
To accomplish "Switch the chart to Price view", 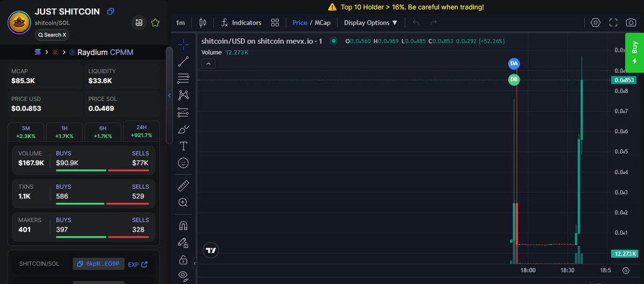I will click(300, 23).
